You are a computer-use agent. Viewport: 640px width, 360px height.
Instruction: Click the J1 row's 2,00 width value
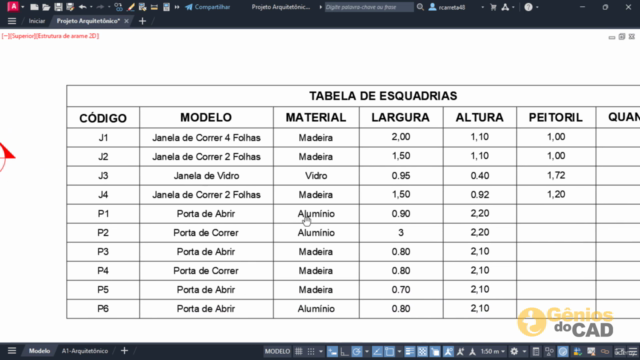pyautogui.click(x=401, y=137)
